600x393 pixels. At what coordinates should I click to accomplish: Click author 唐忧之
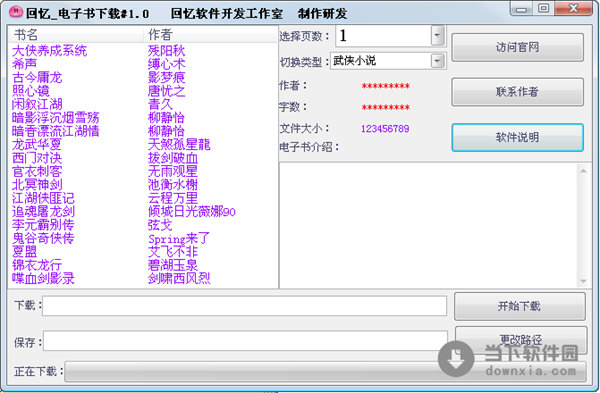click(x=166, y=91)
